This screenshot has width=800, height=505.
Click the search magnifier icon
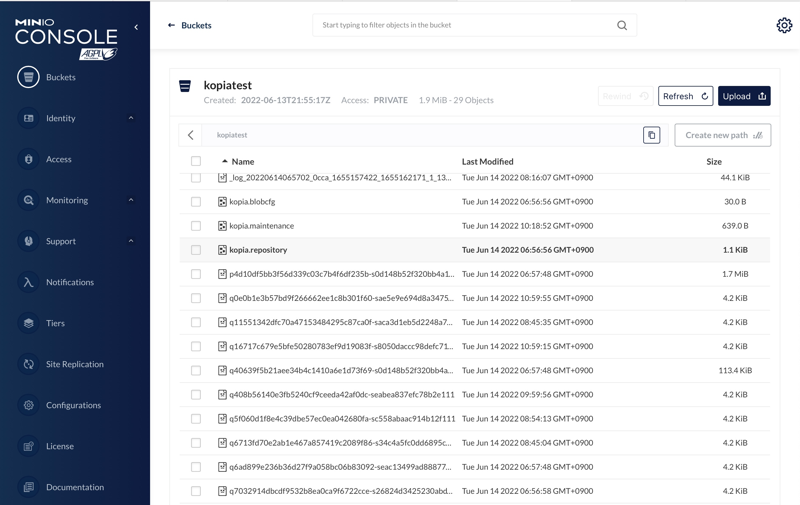622,25
